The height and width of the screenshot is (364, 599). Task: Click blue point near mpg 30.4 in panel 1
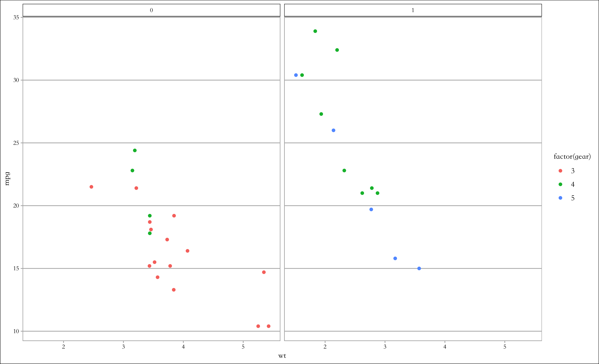pyautogui.click(x=296, y=75)
